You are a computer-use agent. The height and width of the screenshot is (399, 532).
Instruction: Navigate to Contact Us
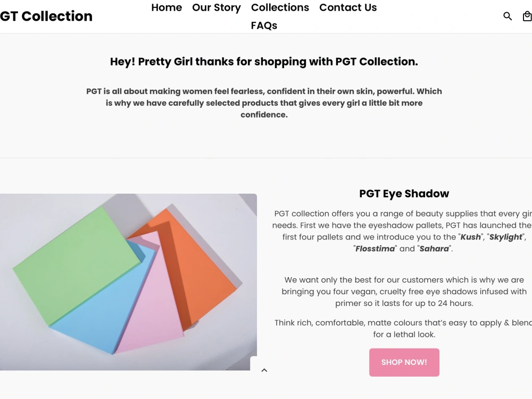348,7
